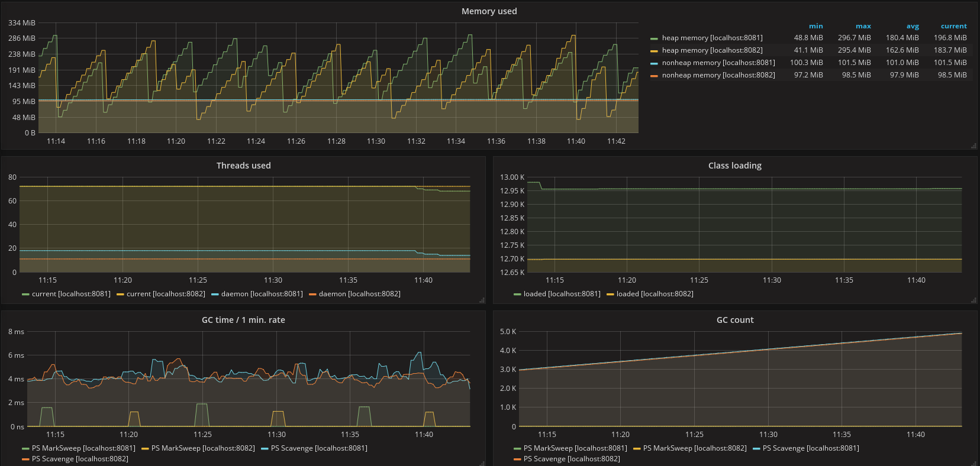The height and width of the screenshot is (466, 980).
Task: Open color picker for heap memory [localhost:8082] swatch
Action: (654, 51)
